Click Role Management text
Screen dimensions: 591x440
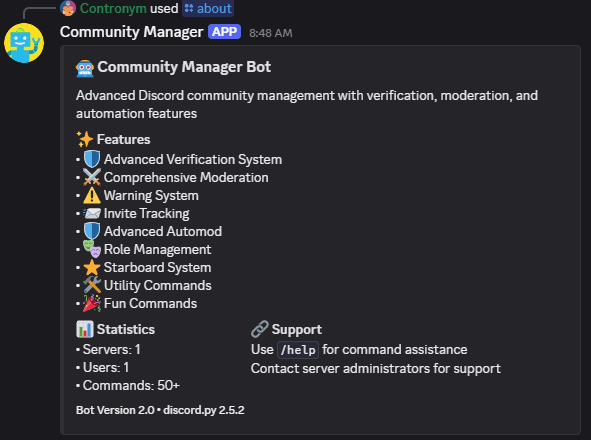click(158, 250)
